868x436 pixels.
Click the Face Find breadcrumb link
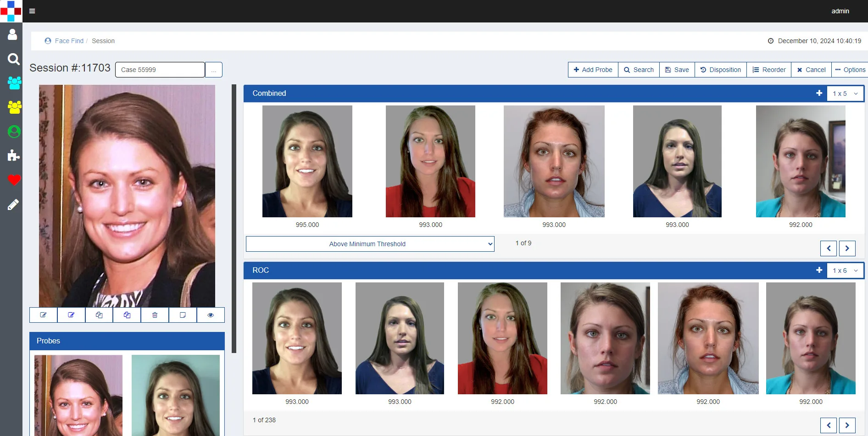(x=69, y=41)
